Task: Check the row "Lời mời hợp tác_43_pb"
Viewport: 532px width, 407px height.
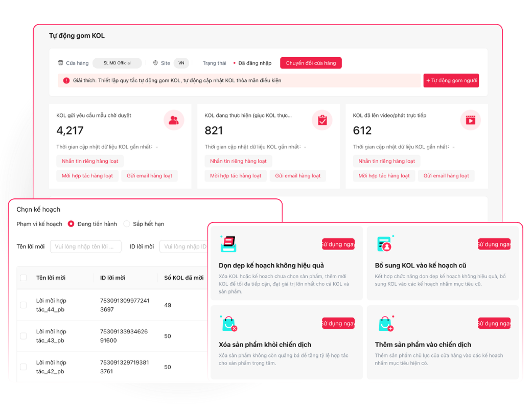Action: tap(24, 336)
